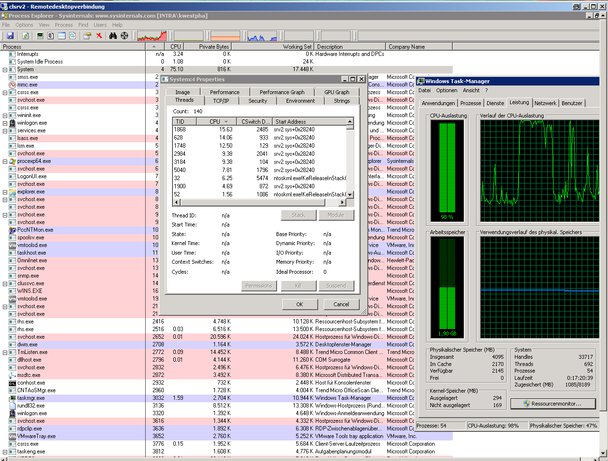This screenshot has width=608, height=461.
Task: Open the empty commit history mini graph in toolbar
Action: tap(189, 36)
